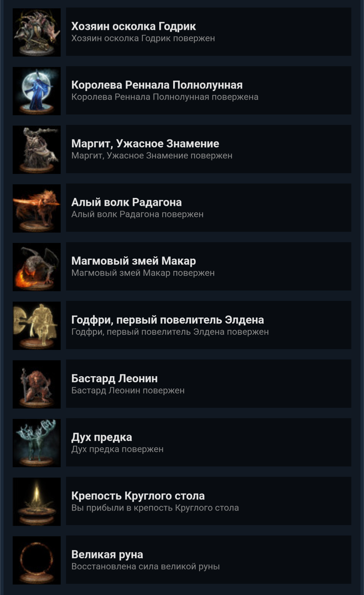Open the Leonine Misbegotten icon
The width and height of the screenshot is (364, 595).
tap(37, 384)
